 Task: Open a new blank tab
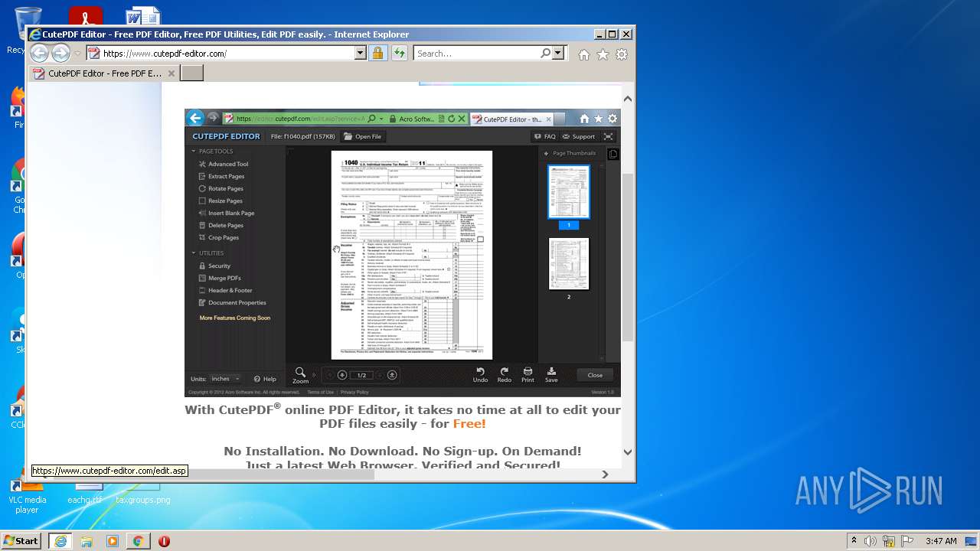[x=191, y=73]
